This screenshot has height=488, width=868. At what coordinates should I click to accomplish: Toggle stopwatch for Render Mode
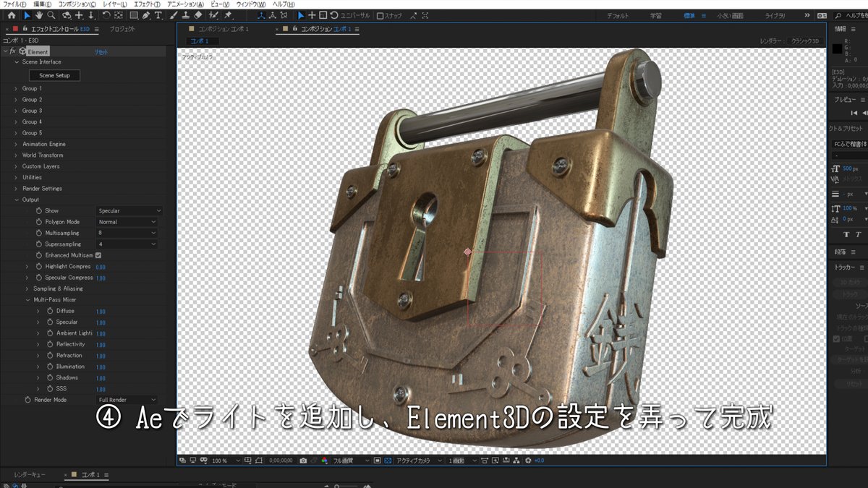coord(27,400)
